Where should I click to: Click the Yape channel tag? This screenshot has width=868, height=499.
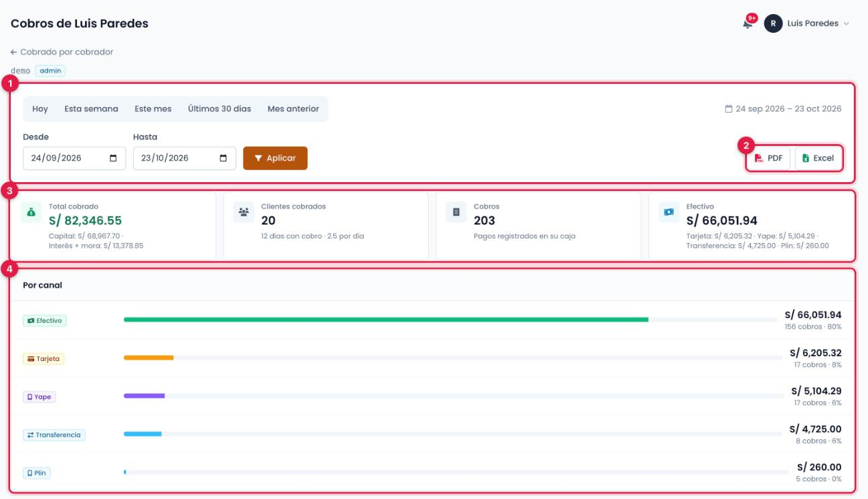coord(39,397)
